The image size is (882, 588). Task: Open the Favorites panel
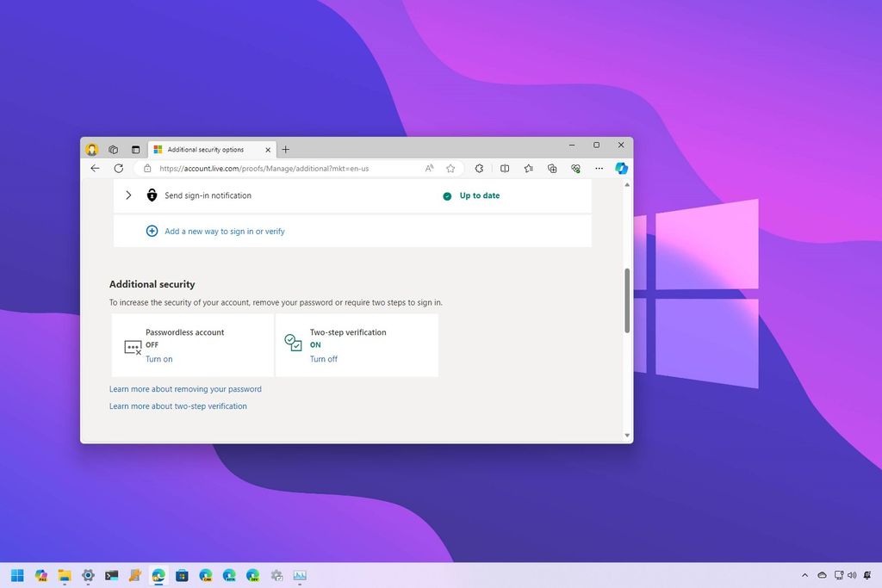point(528,169)
